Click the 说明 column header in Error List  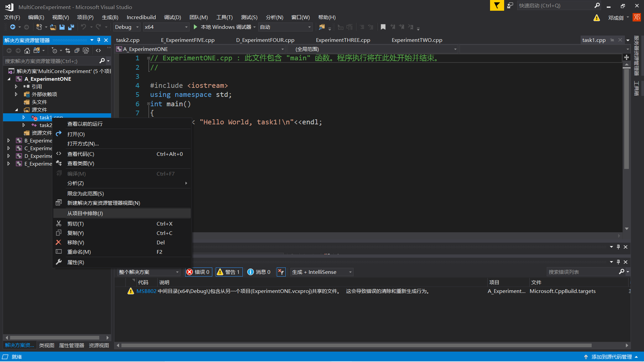pyautogui.click(x=164, y=283)
